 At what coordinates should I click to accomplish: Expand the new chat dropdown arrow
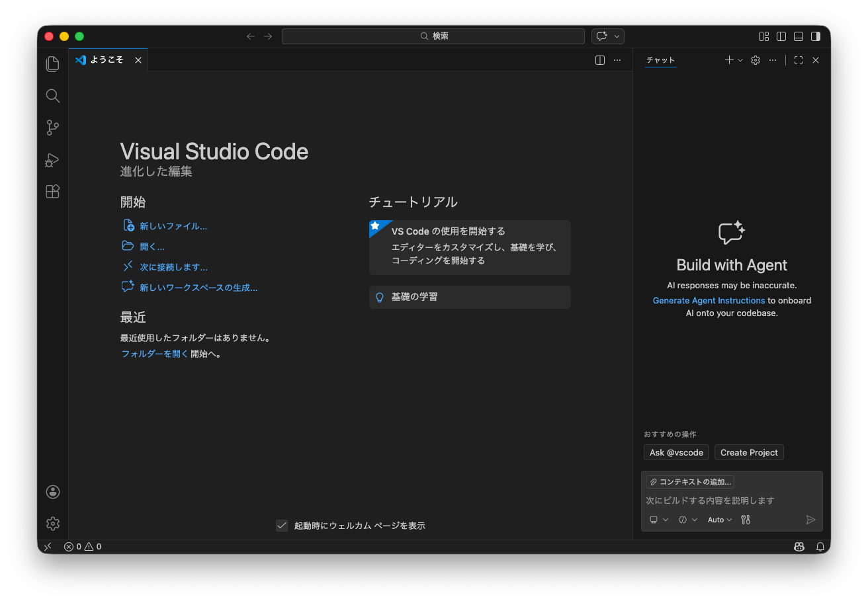(x=740, y=60)
